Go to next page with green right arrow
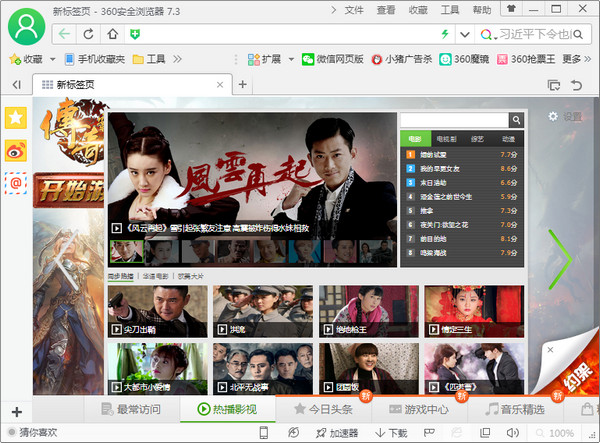 (561, 259)
